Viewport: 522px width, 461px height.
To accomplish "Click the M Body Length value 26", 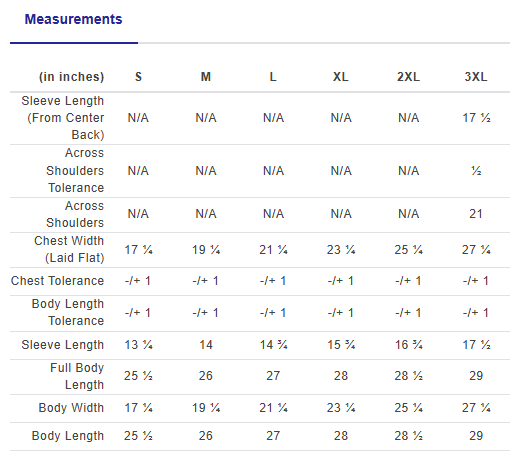I will pos(206,436).
